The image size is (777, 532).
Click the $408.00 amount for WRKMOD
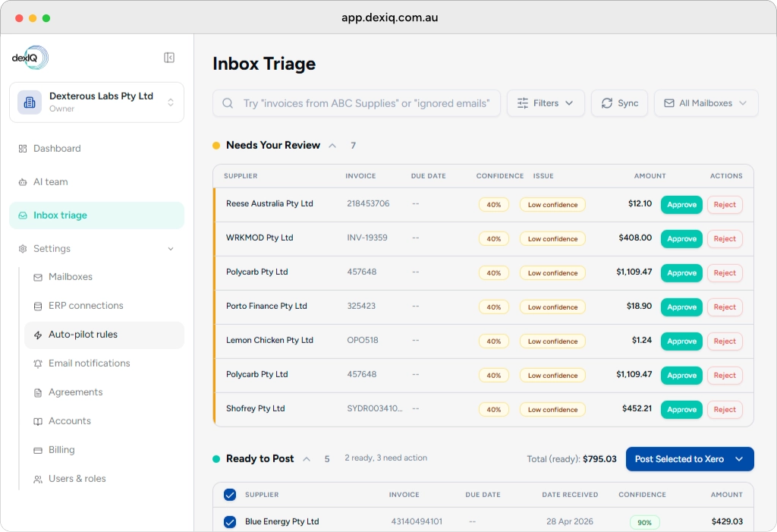tap(635, 238)
